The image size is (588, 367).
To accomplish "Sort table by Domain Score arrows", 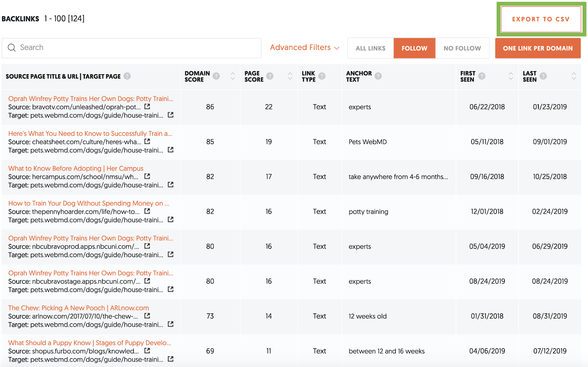I will (x=233, y=76).
